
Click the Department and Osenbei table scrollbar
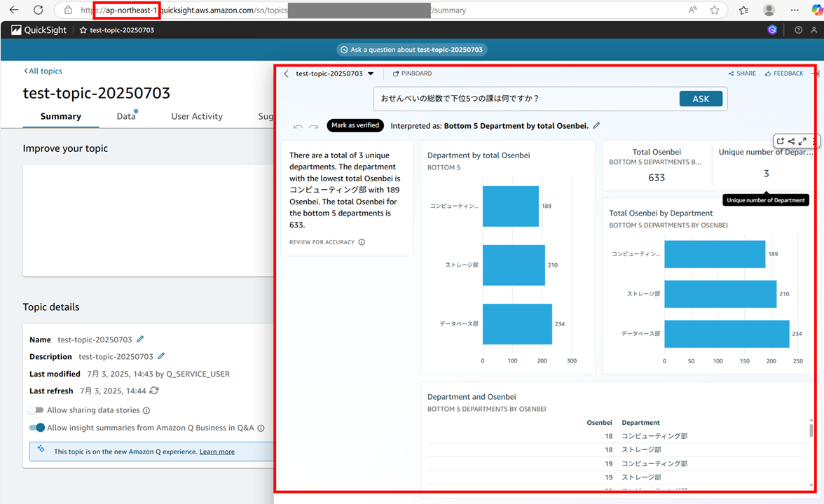811,430
